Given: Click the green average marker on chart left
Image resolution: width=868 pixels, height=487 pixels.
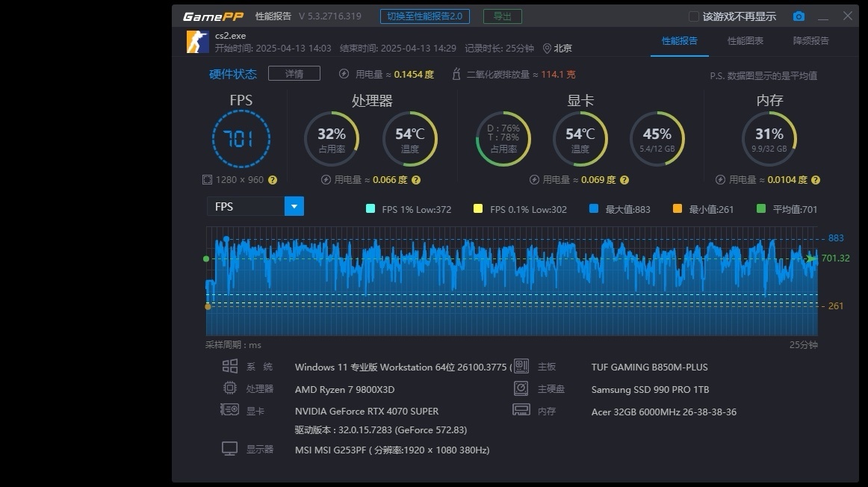Looking at the screenshot, I should tap(206, 259).
